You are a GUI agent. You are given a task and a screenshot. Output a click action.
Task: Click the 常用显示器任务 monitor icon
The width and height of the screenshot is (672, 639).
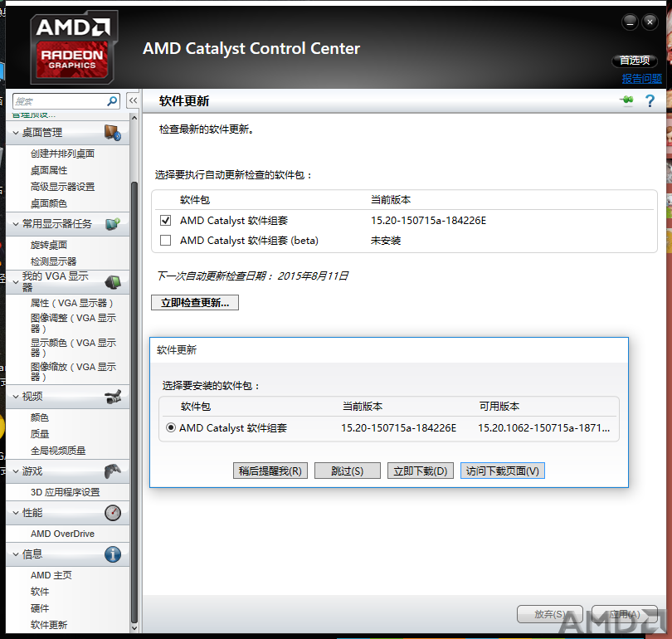click(x=113, y=224)
